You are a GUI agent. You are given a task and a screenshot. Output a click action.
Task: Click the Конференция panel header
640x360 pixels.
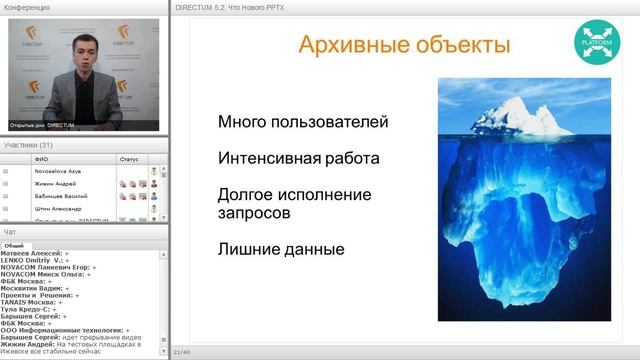[x=84, y=7]
